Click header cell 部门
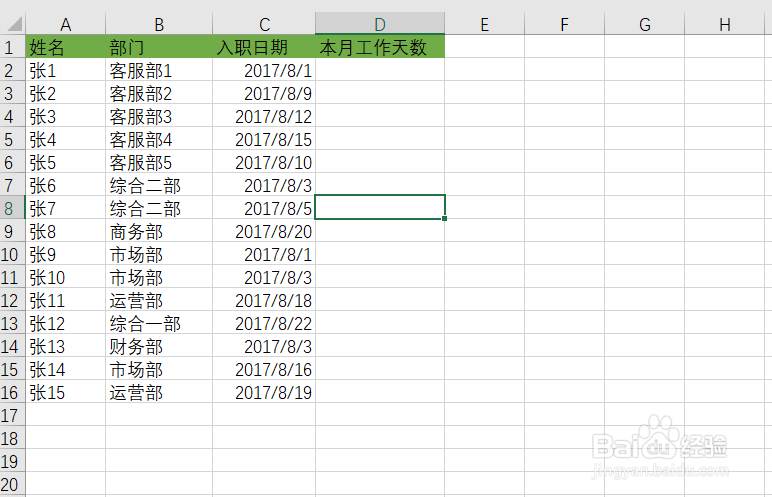 coord(159,47)
